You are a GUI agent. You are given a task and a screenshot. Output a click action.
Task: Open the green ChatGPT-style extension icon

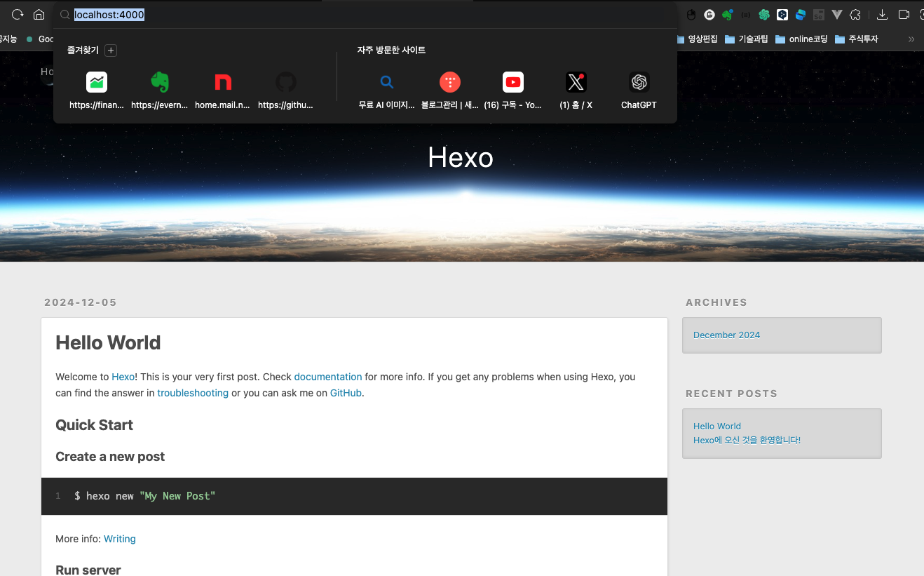[764, 15]
